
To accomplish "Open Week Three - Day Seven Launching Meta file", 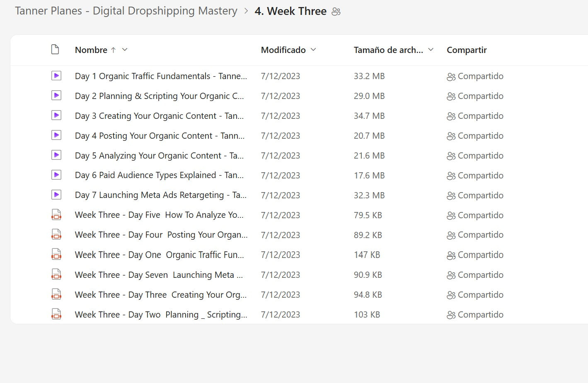I will 159,275.
